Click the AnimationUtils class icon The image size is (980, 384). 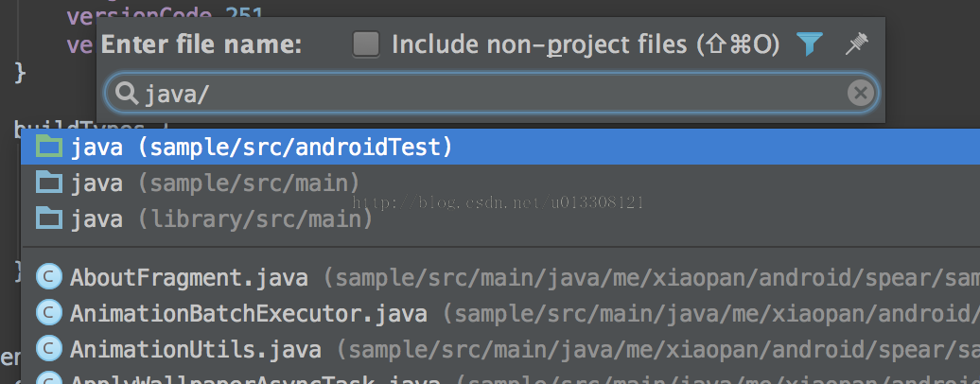coord(47,349)
